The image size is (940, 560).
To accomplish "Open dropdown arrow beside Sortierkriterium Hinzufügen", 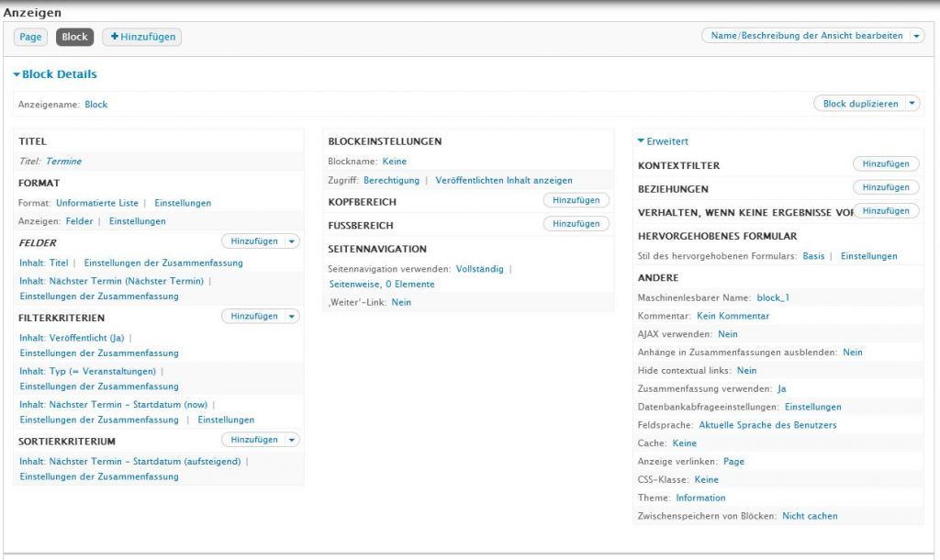I will [292, 441].
